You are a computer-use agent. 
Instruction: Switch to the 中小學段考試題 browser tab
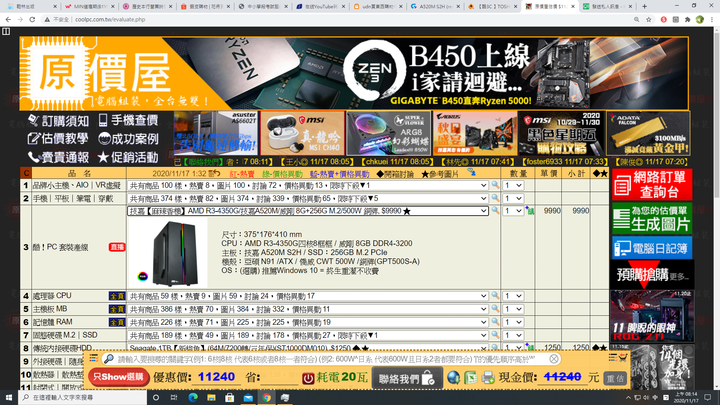(261, 6)
